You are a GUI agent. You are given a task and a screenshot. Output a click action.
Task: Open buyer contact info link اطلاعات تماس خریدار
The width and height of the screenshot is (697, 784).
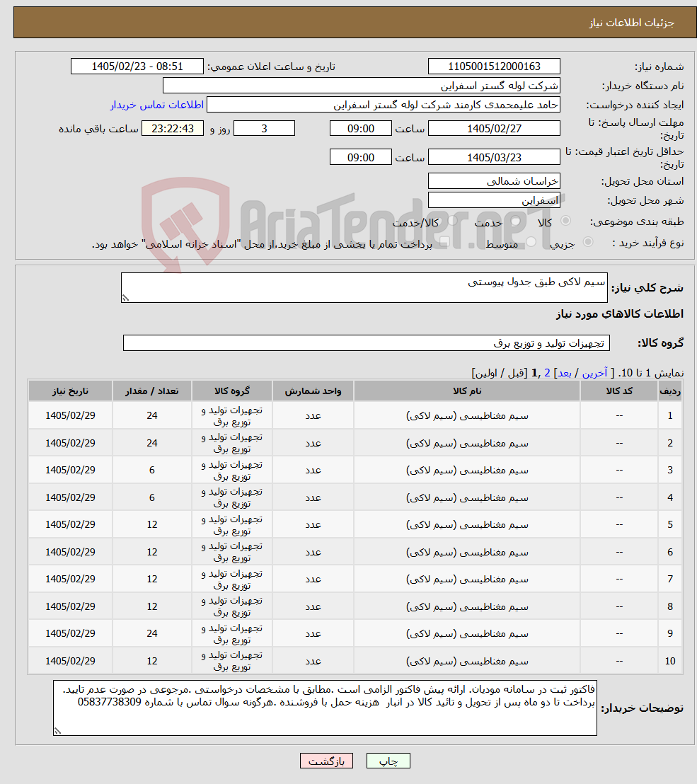click(x=157, y=105)
